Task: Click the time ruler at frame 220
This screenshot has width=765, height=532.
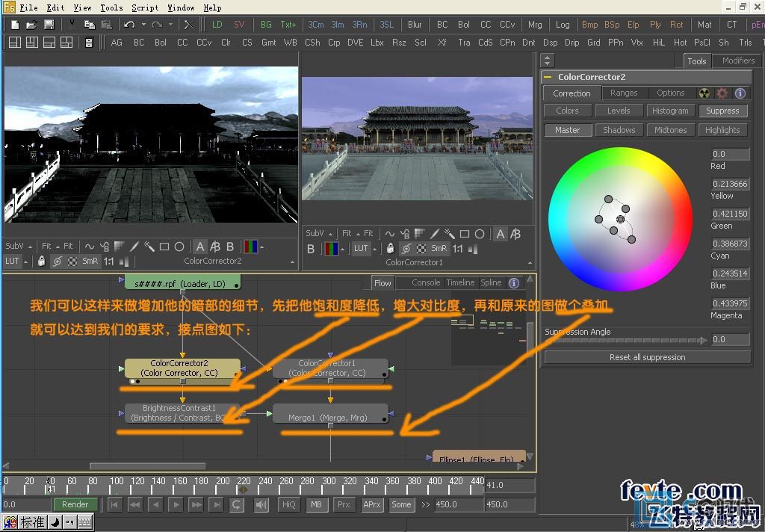Action: click(x=244, y=485)
